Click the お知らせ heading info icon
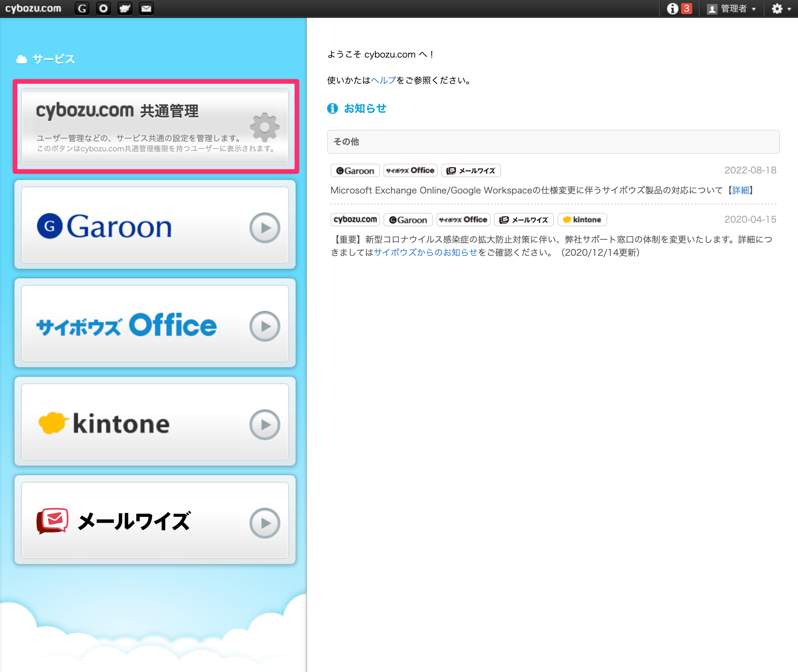The height and width of the screenshot is (672, 798). 333,108
